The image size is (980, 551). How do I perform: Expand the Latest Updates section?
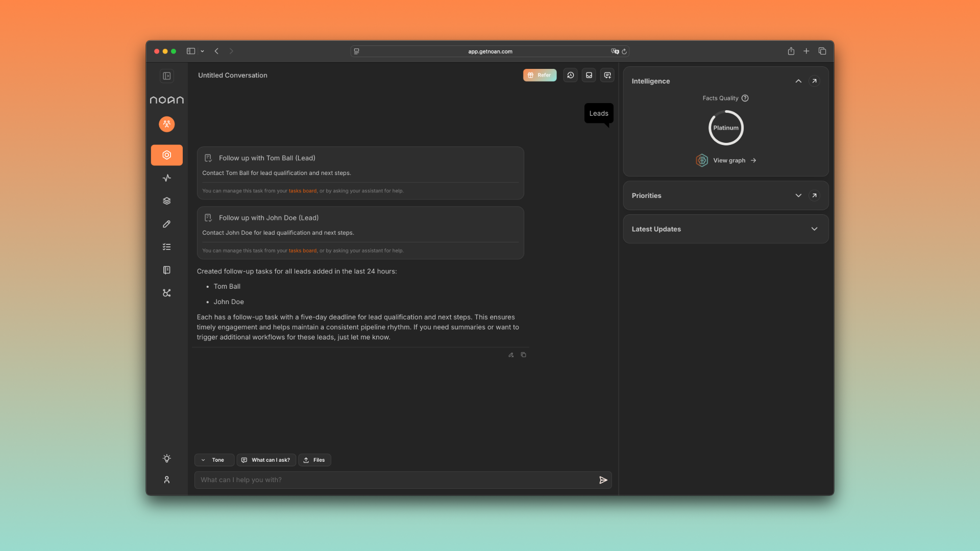click(x=814, y=229)
